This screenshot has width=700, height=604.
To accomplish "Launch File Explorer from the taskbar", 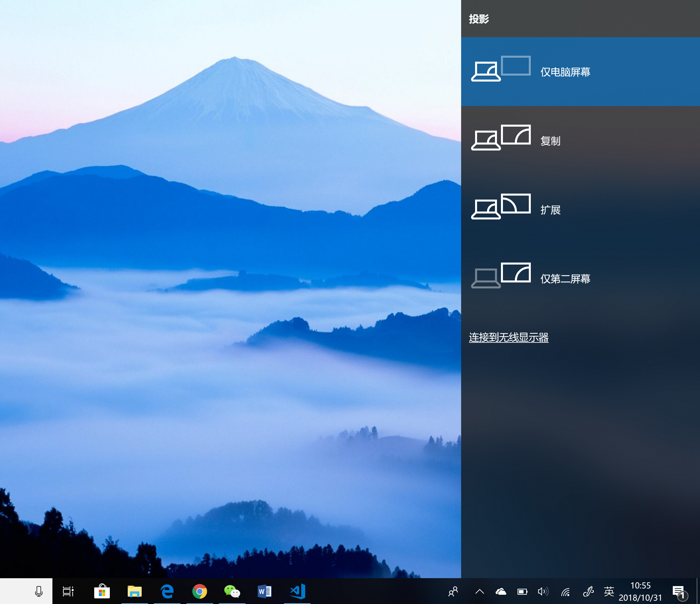I will pos(134,591).
